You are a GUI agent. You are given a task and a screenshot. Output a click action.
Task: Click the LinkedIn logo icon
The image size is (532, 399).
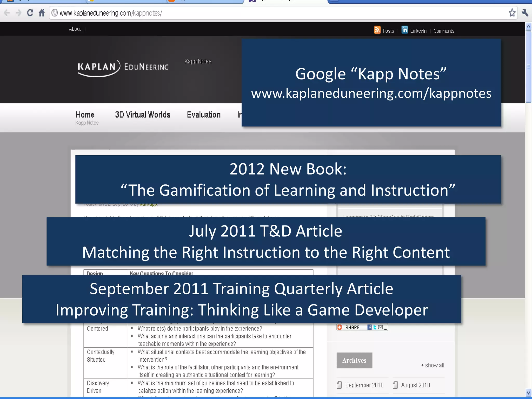(x=405, y=30)
